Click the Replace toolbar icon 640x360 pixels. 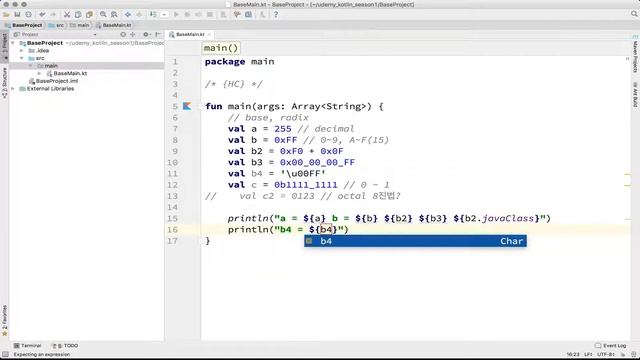tap(114, 14)
